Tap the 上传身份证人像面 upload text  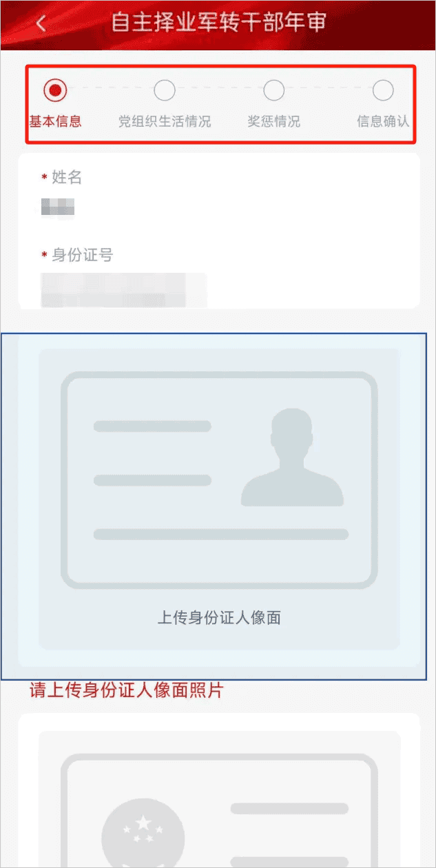coord(219,618)
